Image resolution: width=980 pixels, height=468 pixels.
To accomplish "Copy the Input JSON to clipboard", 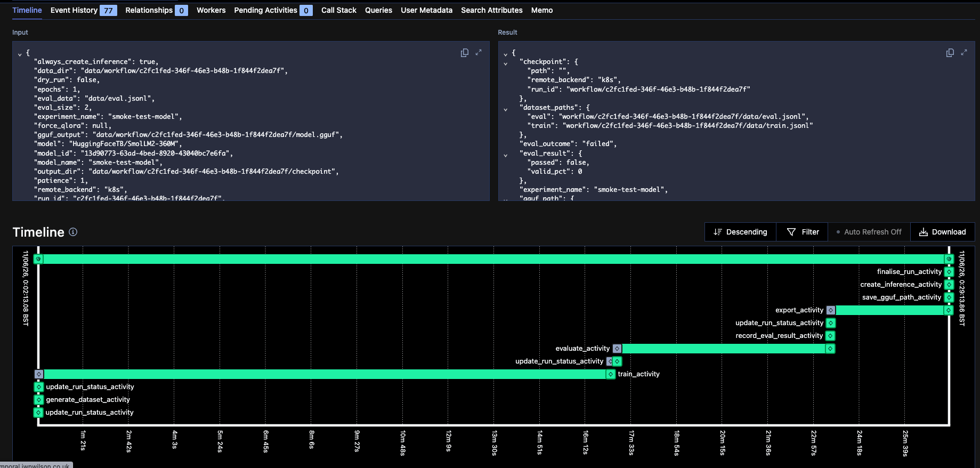I will pos(464,53).
